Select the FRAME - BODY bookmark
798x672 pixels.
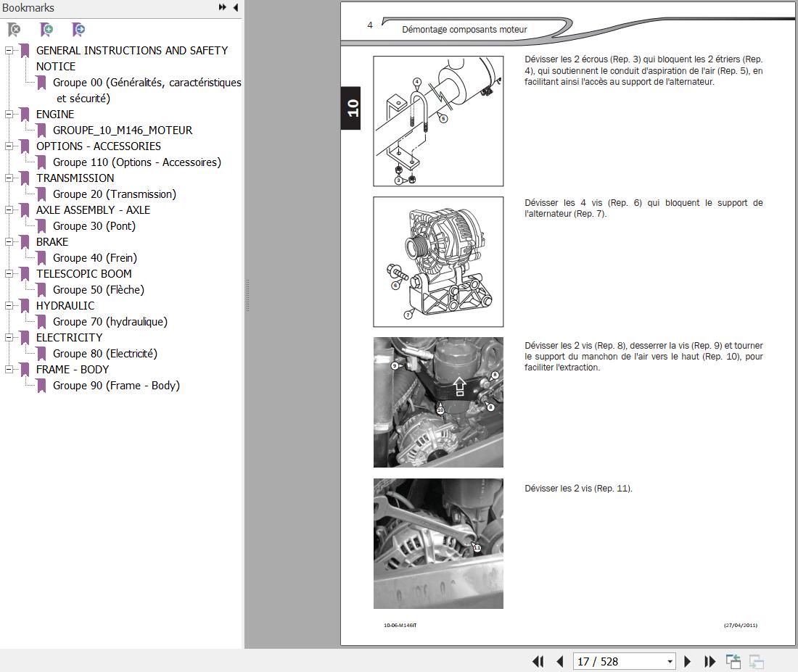click(73, 369)
